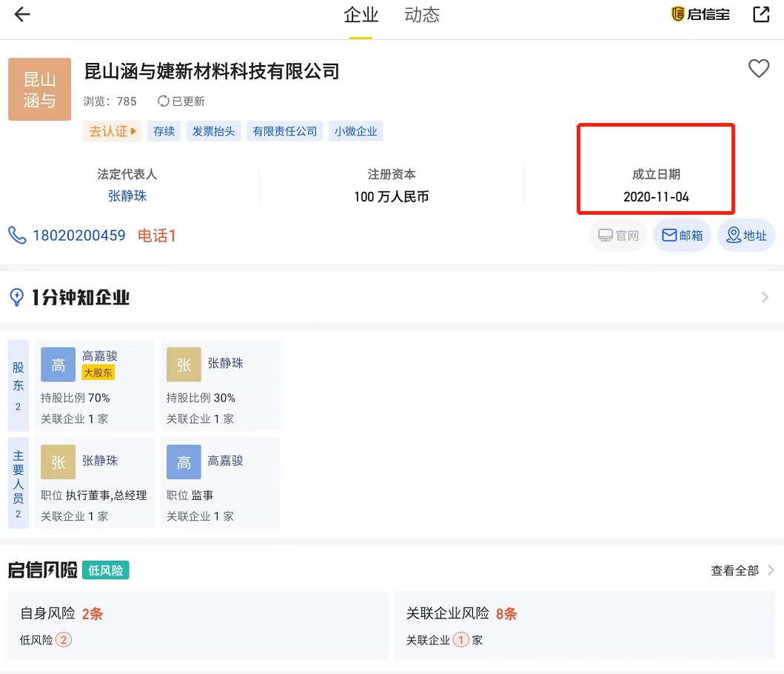
Task: Tap the lightbulb icon beside 1分钟知企业
Action: [x=16, y=297]
